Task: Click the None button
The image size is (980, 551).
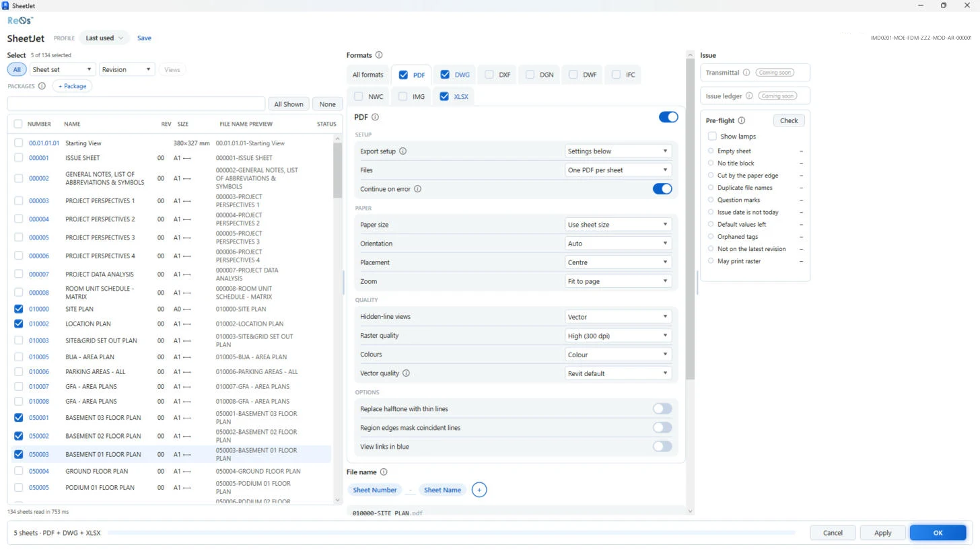Action: 327,104
